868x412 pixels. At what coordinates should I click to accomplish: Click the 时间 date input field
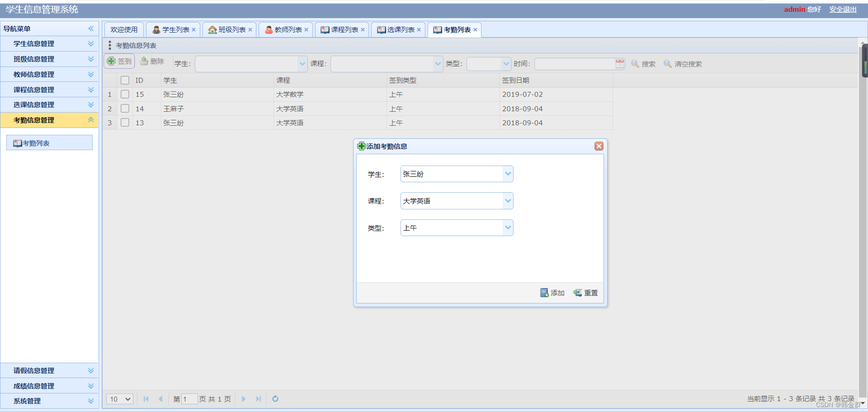tap(575, 64)
